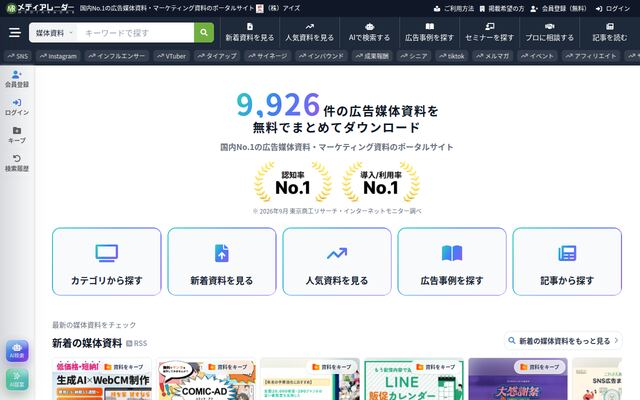Click the 導入/利用率 No.1 badge
The image size is (640, 400).
pos(381,182)
